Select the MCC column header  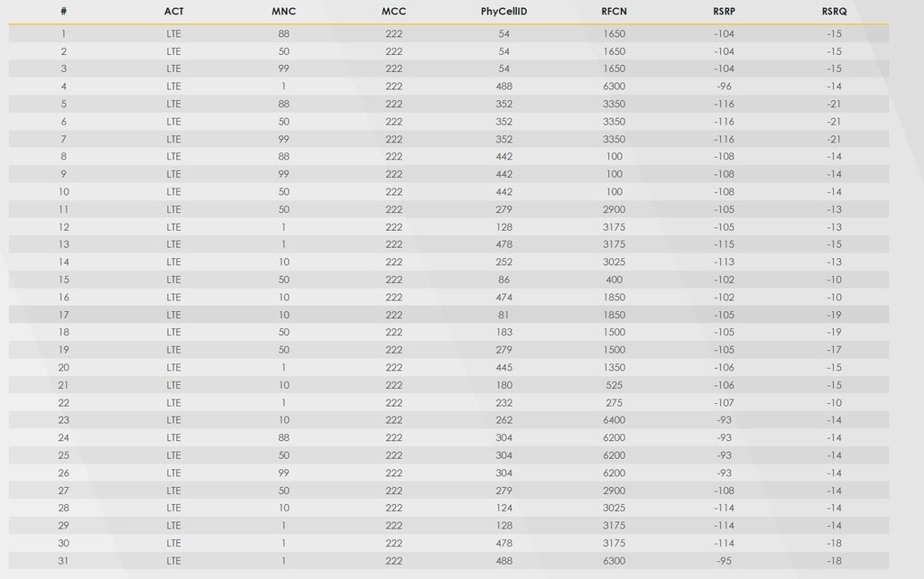tap(393, 12)
